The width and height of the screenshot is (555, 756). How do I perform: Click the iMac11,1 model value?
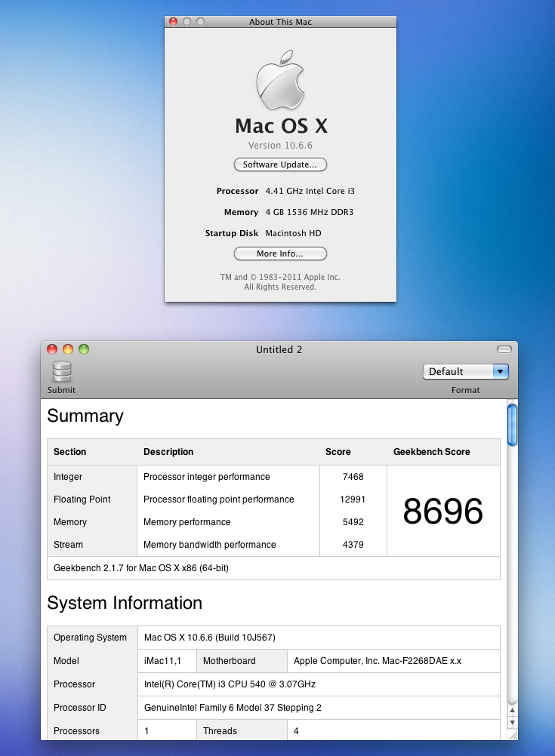(x=162, y=661)
